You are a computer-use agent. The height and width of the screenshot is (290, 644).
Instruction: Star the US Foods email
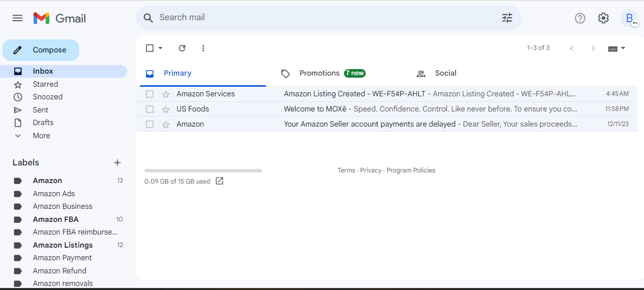[166, 109]
